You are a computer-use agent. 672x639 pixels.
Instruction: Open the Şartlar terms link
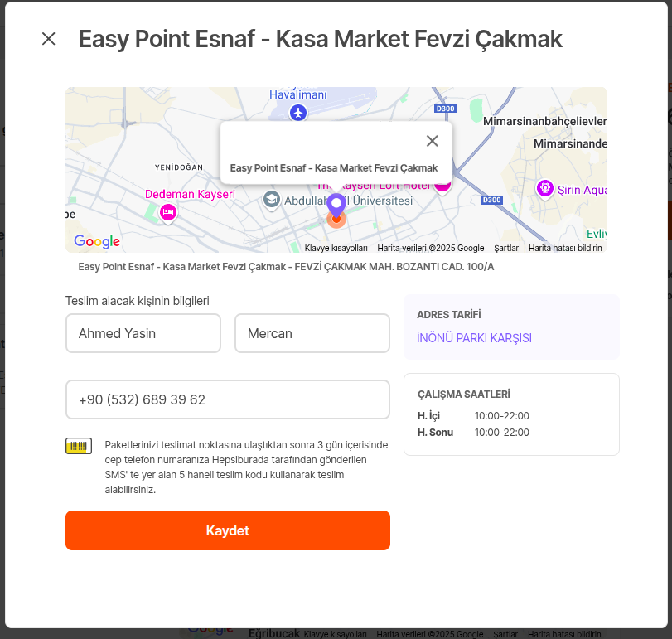point(506,248)
